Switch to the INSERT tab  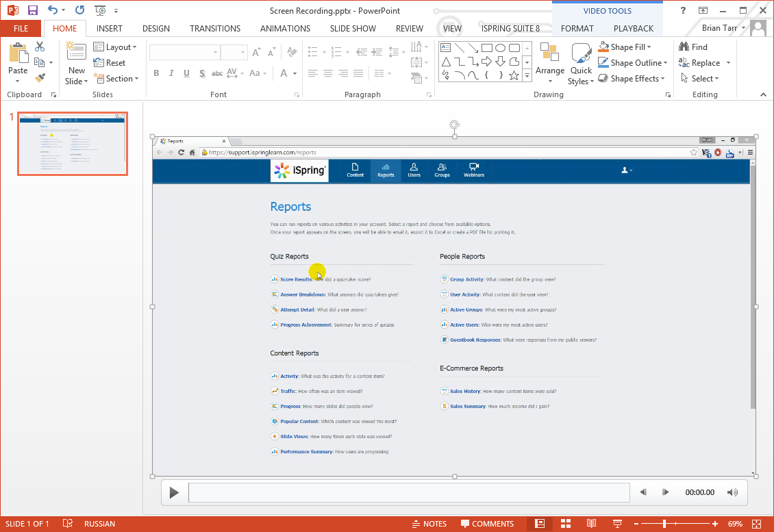pos(109,28)
